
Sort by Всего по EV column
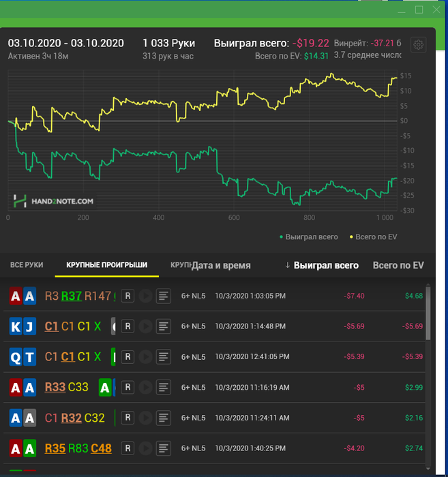point(398,266)
